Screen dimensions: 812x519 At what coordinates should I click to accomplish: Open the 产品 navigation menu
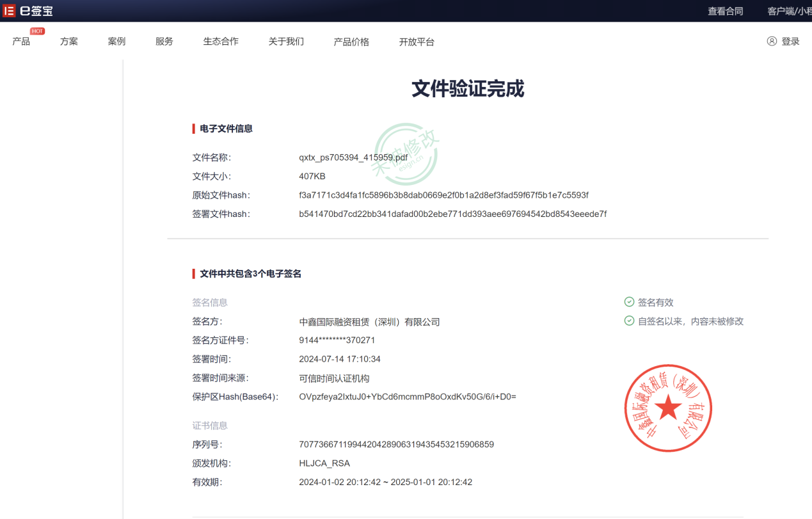tap(21, 42)
